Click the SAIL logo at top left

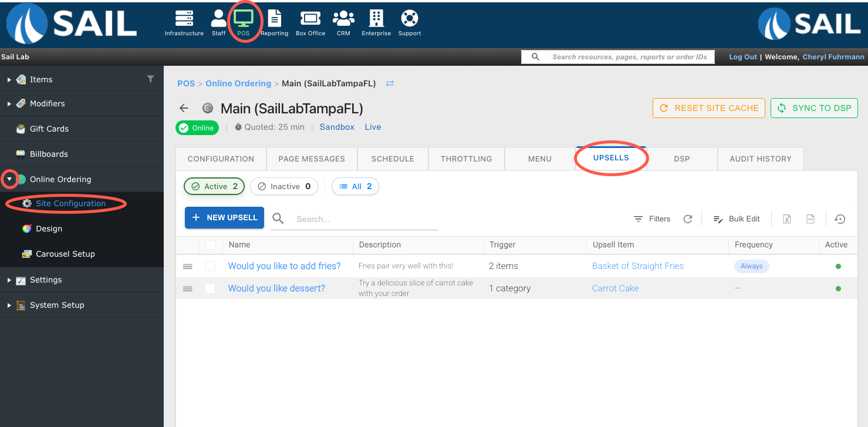click(x=72, y=25)
